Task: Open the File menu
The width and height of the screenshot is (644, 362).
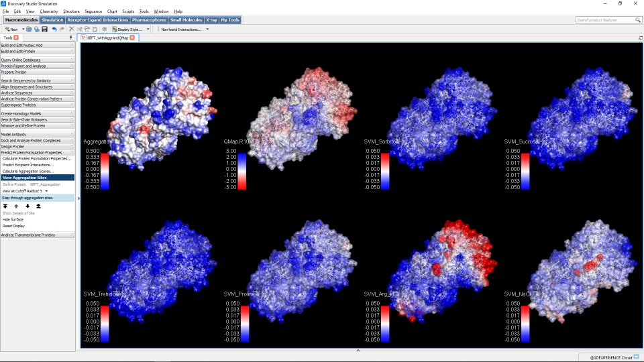Action: coord(5,11)
